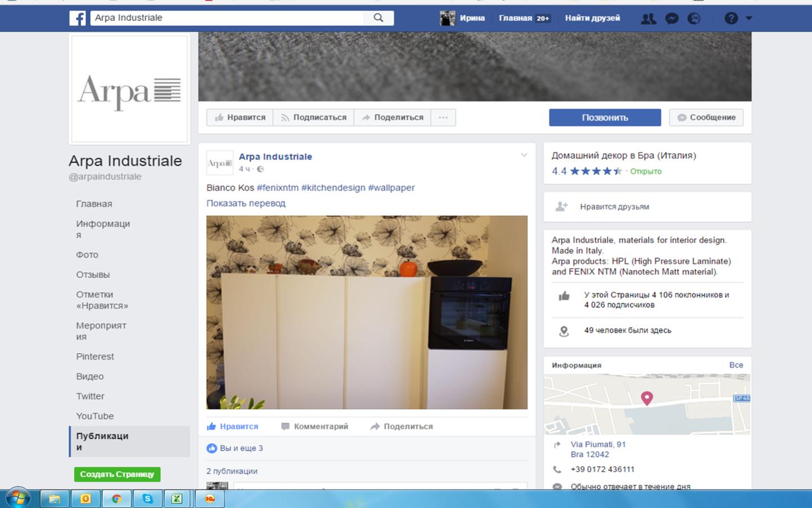Follow the page with Подписаться button
Screen dimensions: 812x508
(x=313, y=117)
